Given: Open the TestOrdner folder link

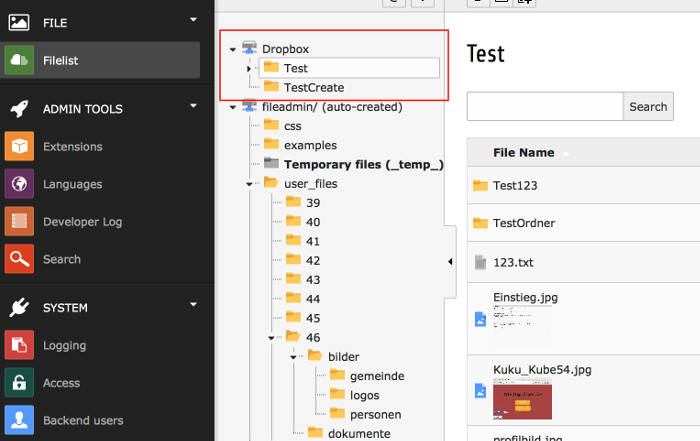Looking at the screenshot, I should [524, 223].
